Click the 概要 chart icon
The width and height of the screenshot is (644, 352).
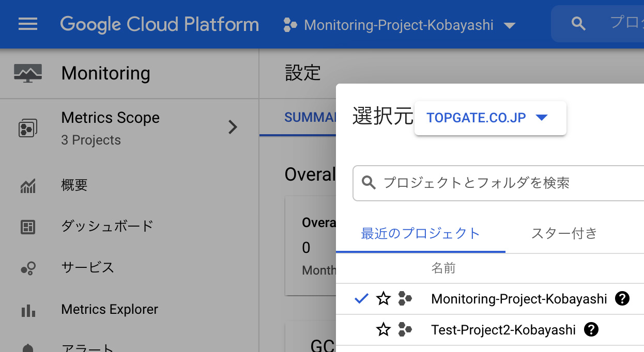pos(28,186)
